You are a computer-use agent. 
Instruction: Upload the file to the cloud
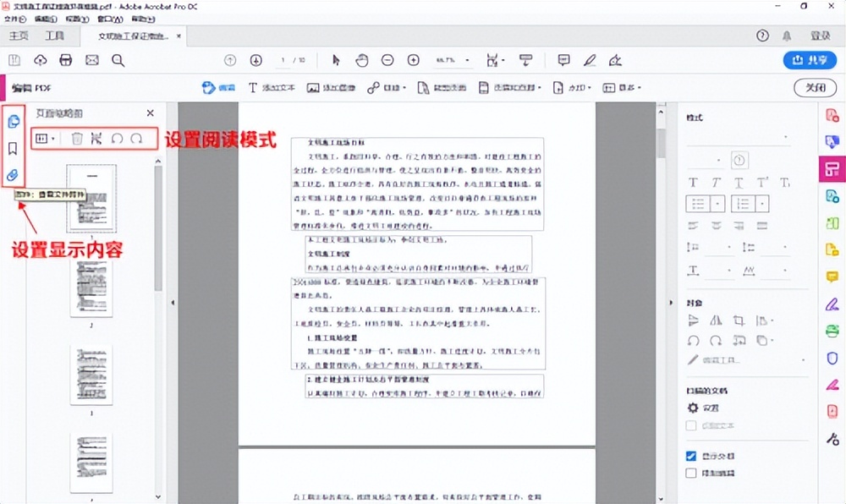pyautogui.click(x=41, y=60)
